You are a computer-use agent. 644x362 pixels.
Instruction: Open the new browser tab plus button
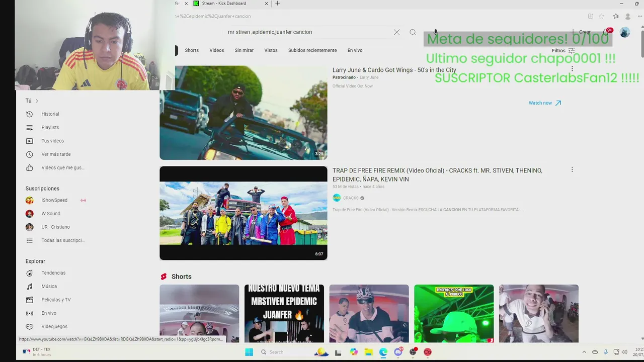[277, 4]
